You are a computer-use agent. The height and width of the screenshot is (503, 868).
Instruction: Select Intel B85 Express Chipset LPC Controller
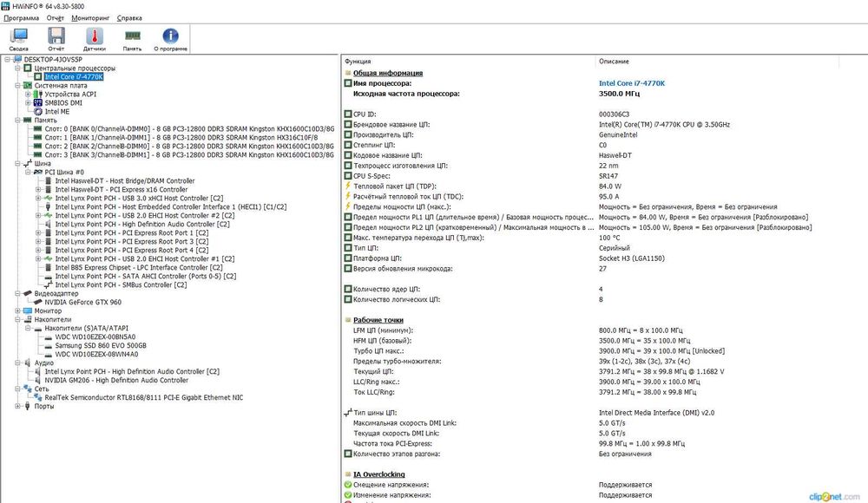(138, 267)
